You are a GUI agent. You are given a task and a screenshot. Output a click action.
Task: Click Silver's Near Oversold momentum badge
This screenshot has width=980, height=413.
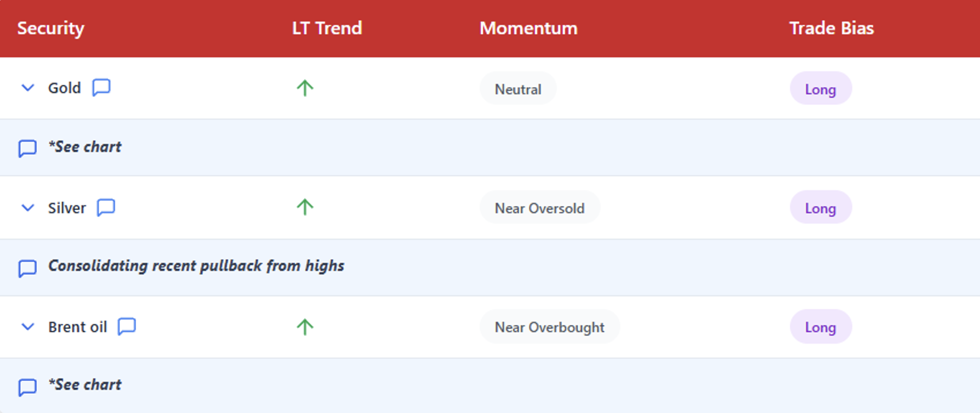[539, 208]
